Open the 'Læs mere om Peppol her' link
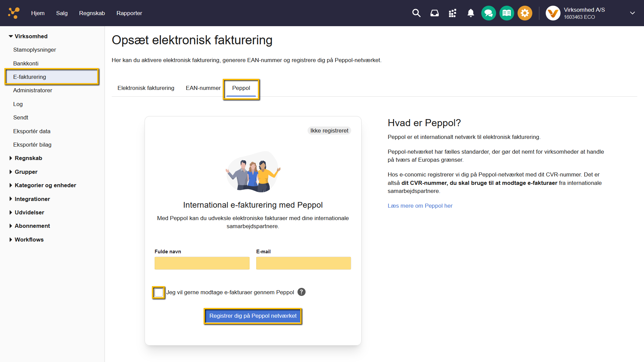This screenshot has width=644, height=362. (x=420, y=206)
